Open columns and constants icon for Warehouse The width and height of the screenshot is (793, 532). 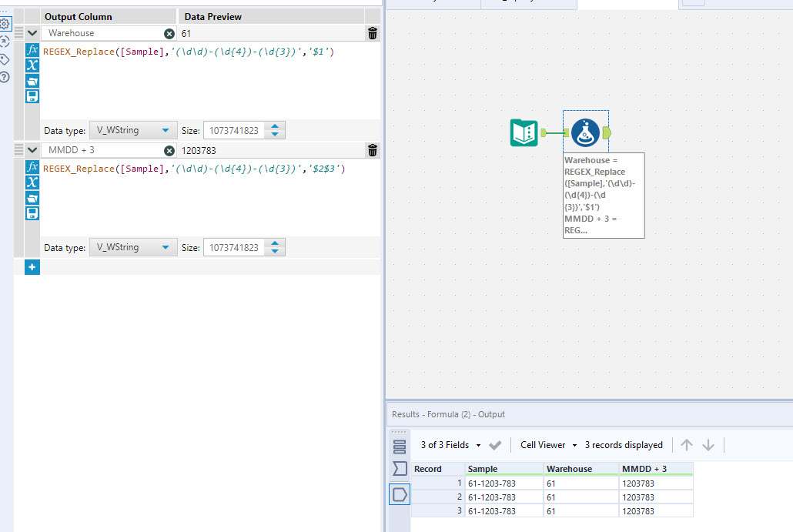pyautogui.click(x=32, y=65)
